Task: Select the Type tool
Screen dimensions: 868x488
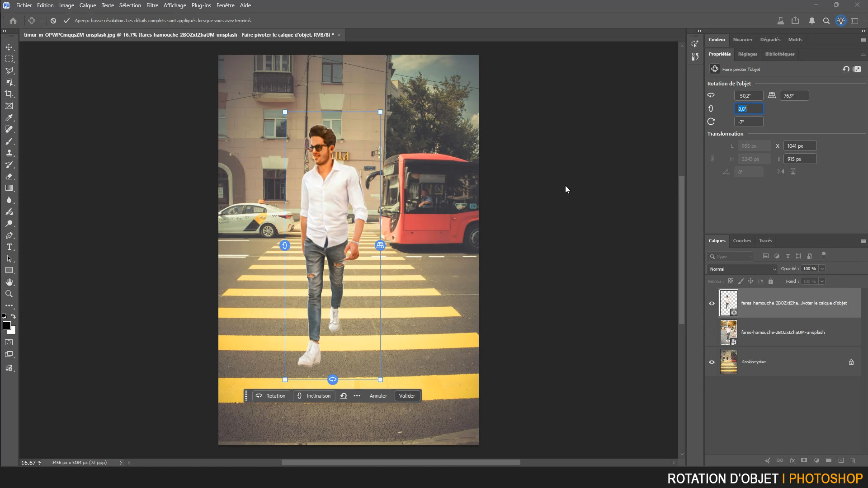Action: point(9,247)
